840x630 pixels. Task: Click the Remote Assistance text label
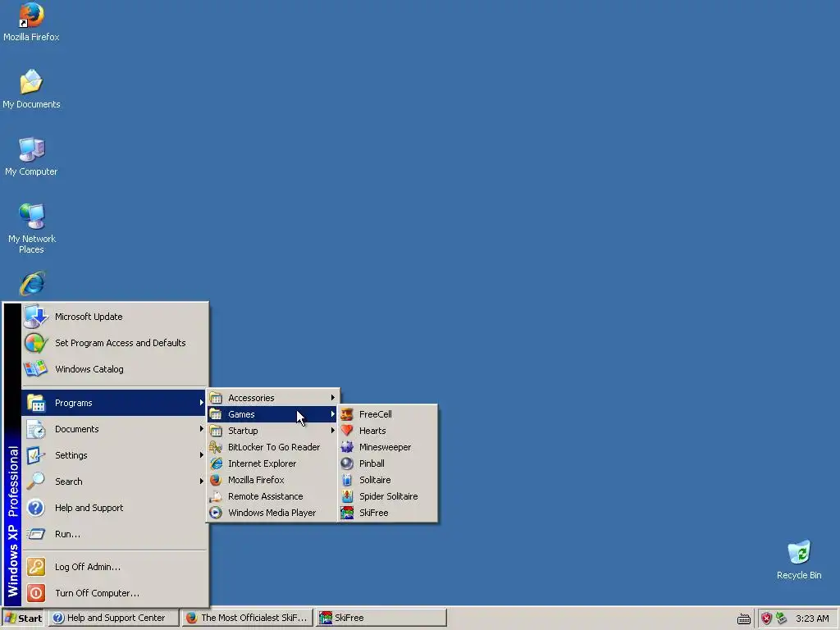[265, 496]
